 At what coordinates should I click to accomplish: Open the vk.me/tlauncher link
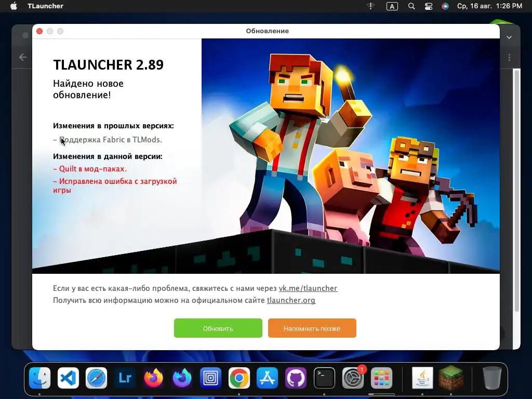click(308, 288)
